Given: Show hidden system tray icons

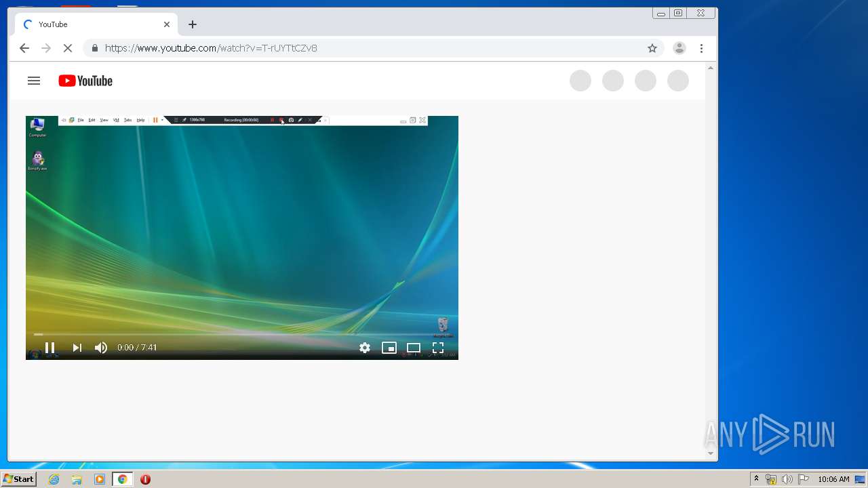Looking at the screenshot, I should click(x=756, y=479).
